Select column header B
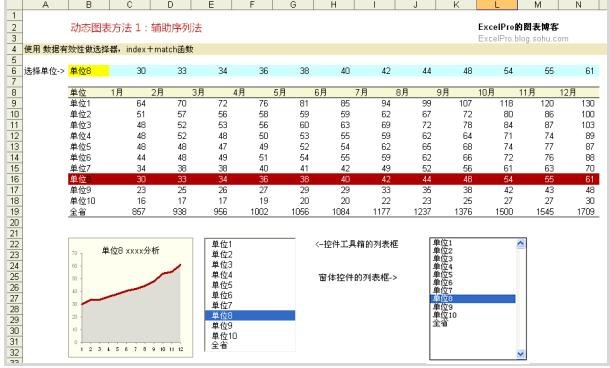The width and height of the screenshot is (610, 368). (89, 5)
